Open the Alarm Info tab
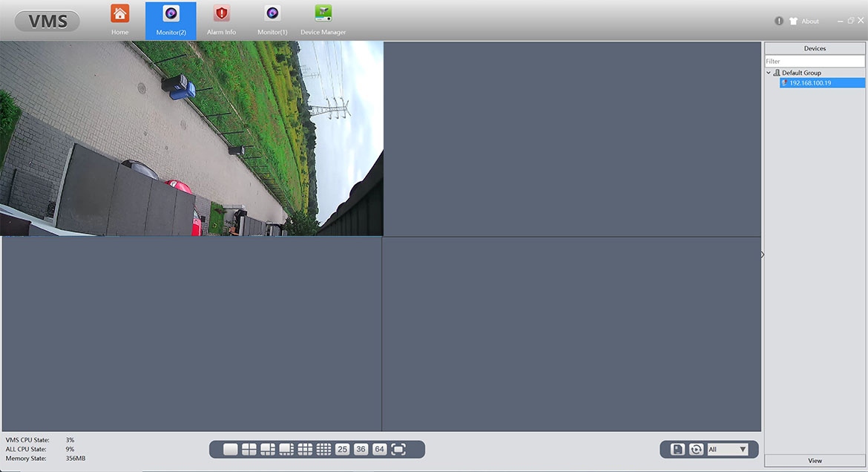Screen dimensions: 868x472 (221, 21)
